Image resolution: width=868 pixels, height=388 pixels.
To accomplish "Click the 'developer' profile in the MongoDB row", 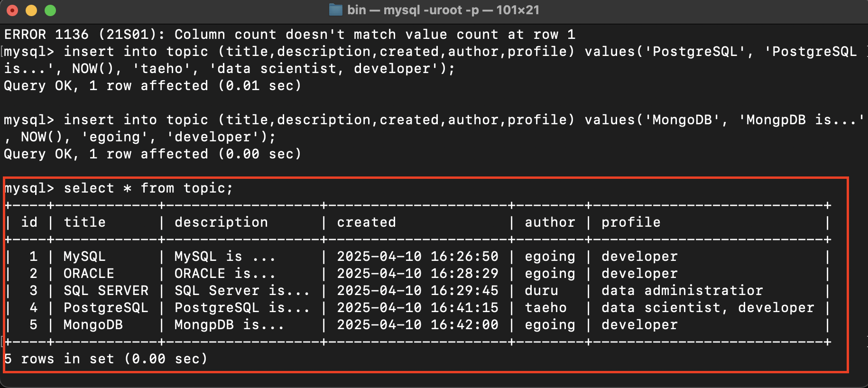I will pos(639,325).
